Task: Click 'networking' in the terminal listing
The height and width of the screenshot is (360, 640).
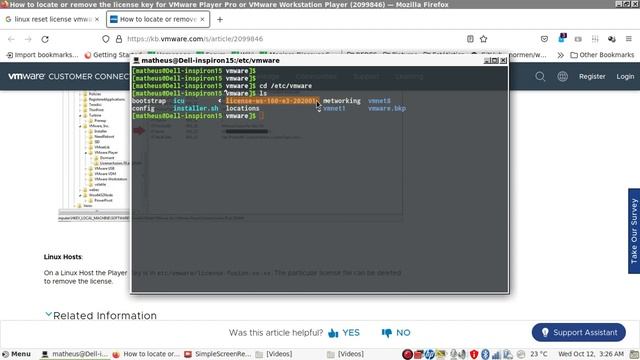Action: (342, 101)
